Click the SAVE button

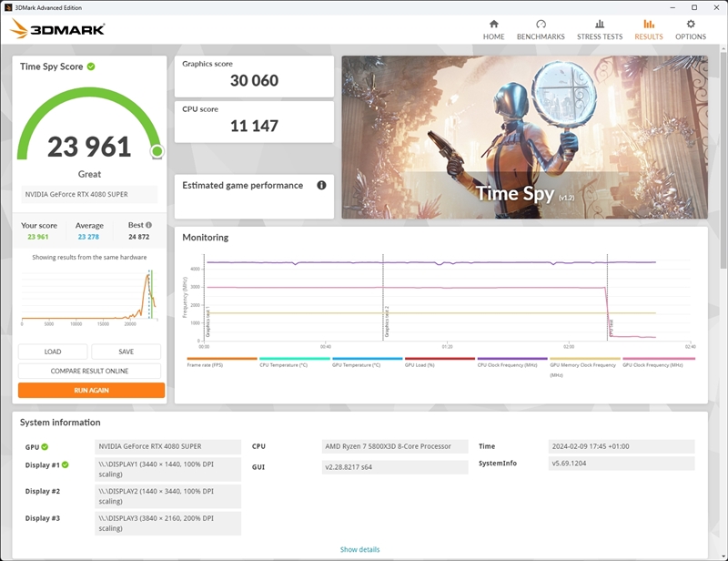126,352
